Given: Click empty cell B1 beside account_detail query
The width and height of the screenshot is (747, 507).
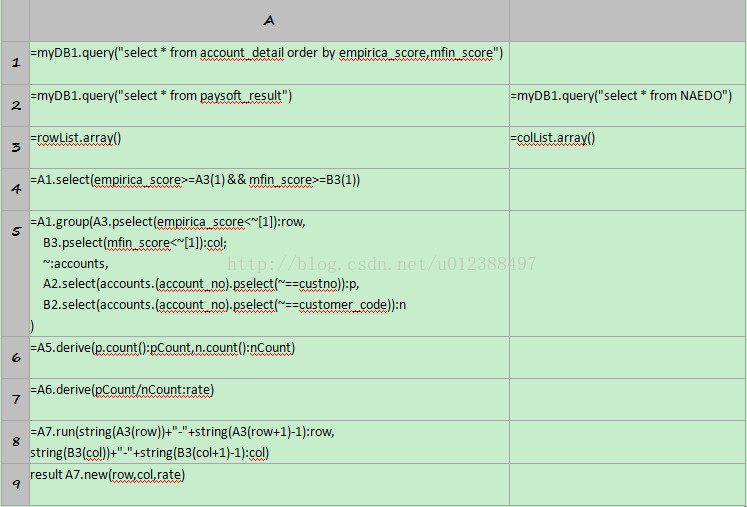Looking at the screenshot, I should pyautogui.click(x=627, y=63).
